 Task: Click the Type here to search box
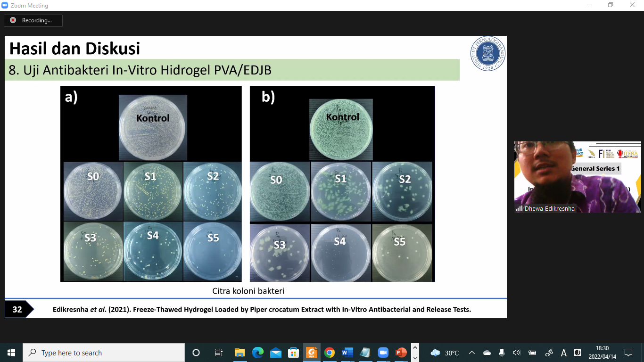(x=104, y=353)
